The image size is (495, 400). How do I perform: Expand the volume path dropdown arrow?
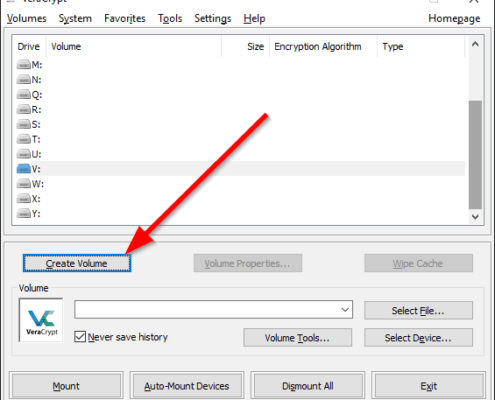345,310
